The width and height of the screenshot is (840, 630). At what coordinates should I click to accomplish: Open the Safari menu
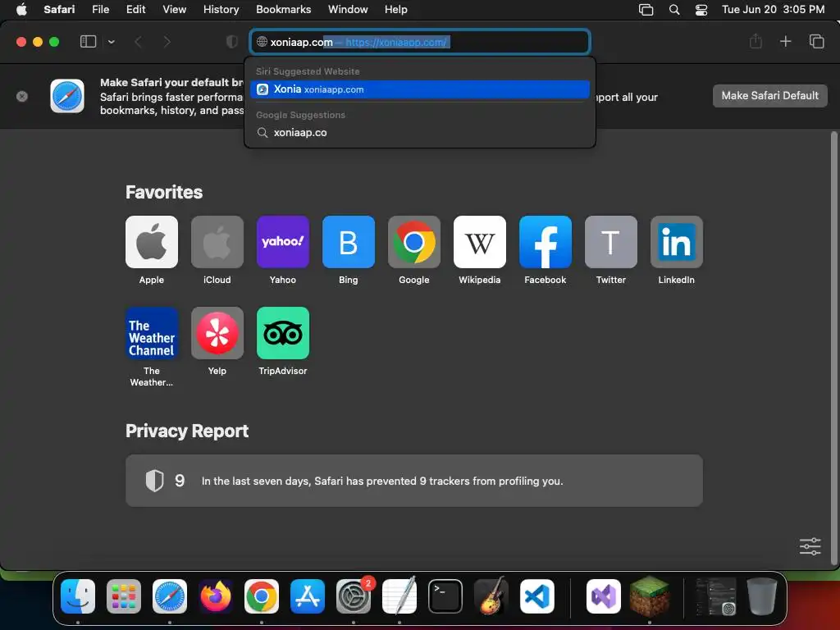[x=59, y=10]
